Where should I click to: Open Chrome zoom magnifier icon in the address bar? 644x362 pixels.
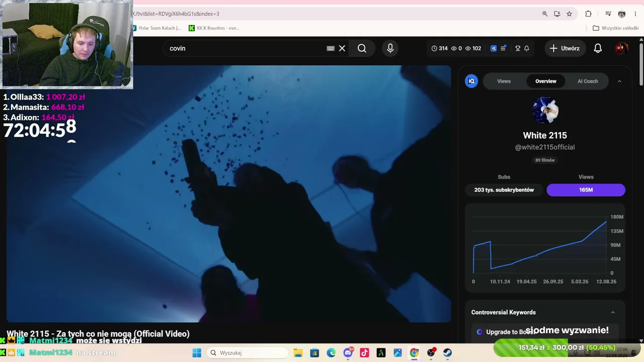[x=545, y=14]
